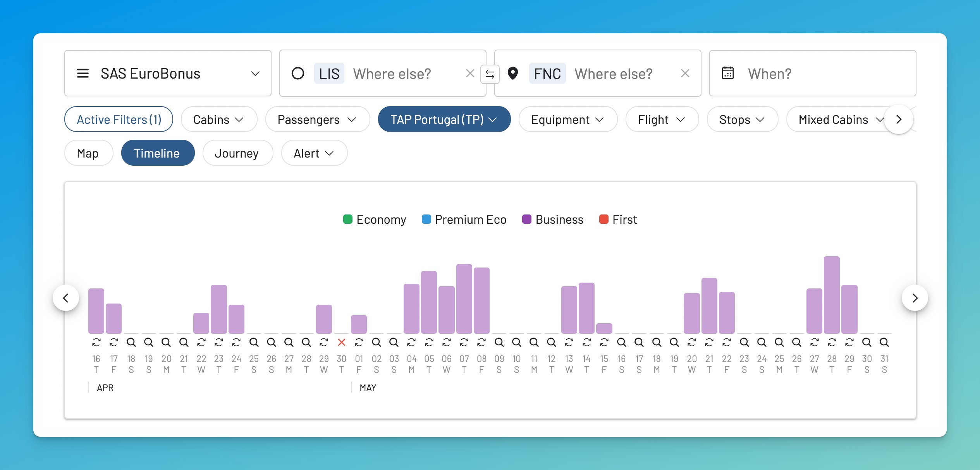This screenshot has width=980, height=470.
Task: Click search magnifier under May 31
Action: 884,342
